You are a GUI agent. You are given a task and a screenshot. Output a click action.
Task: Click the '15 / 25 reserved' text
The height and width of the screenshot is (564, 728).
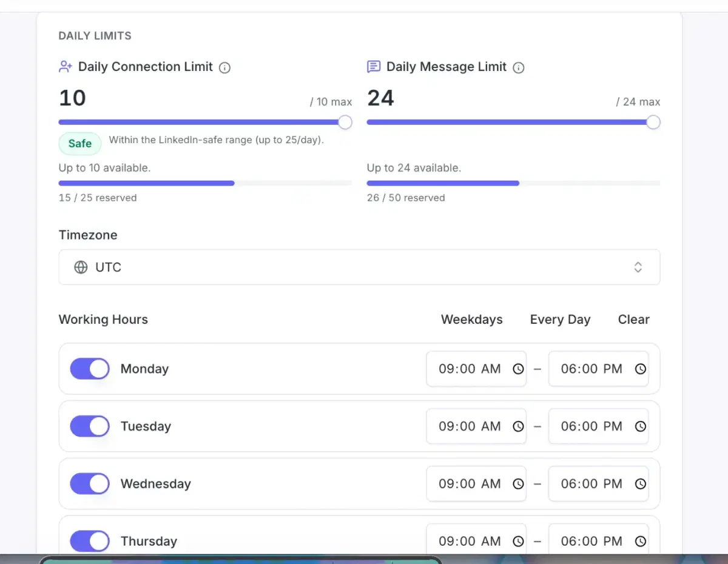[x=98, y=198]
